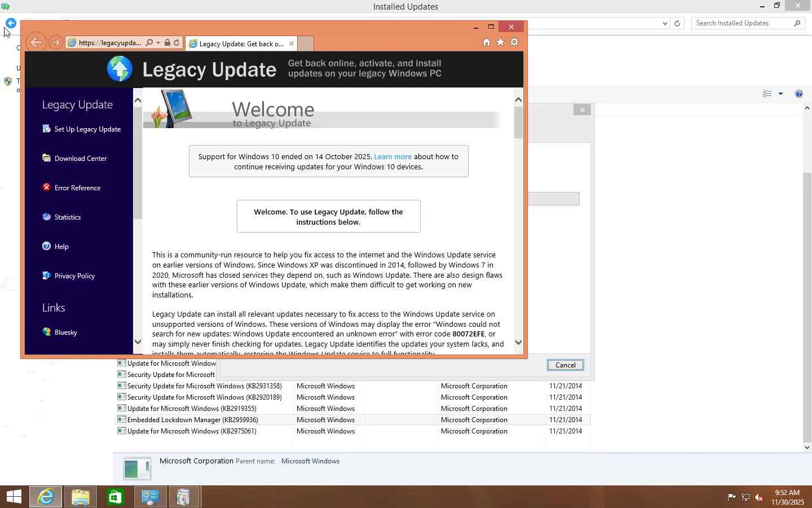The width and height of the screenshot is (812, 508).
Task: Expand the Installed Updates address bar dropdown
Action: (665, 23)
